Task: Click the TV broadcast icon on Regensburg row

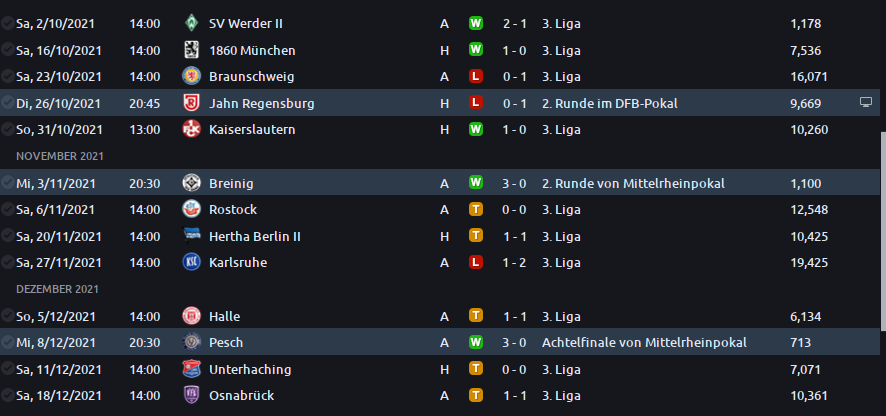Action: 866,102
